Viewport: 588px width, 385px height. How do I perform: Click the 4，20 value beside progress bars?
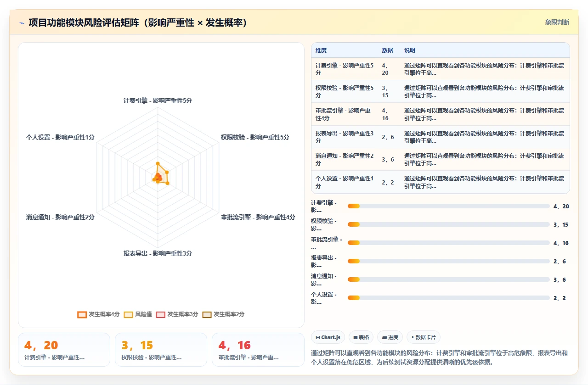tap(561, 206)
